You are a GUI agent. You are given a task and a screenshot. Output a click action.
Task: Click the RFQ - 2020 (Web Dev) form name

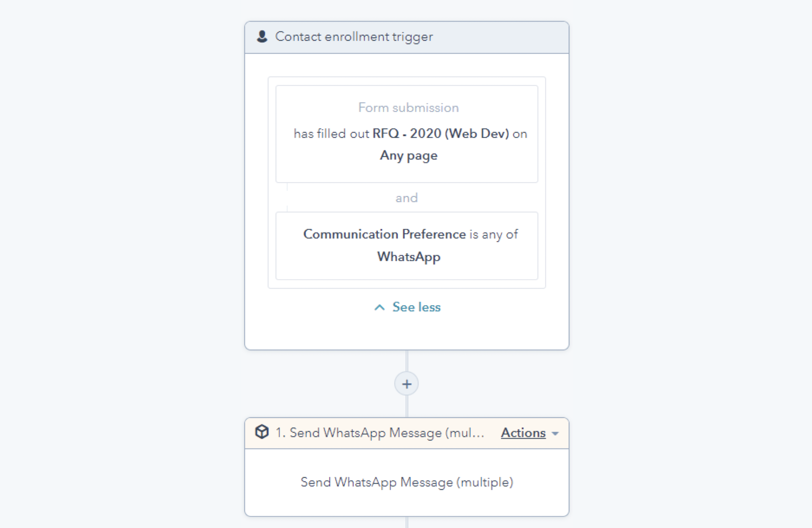pyautogui.click(x=440, y=133)
